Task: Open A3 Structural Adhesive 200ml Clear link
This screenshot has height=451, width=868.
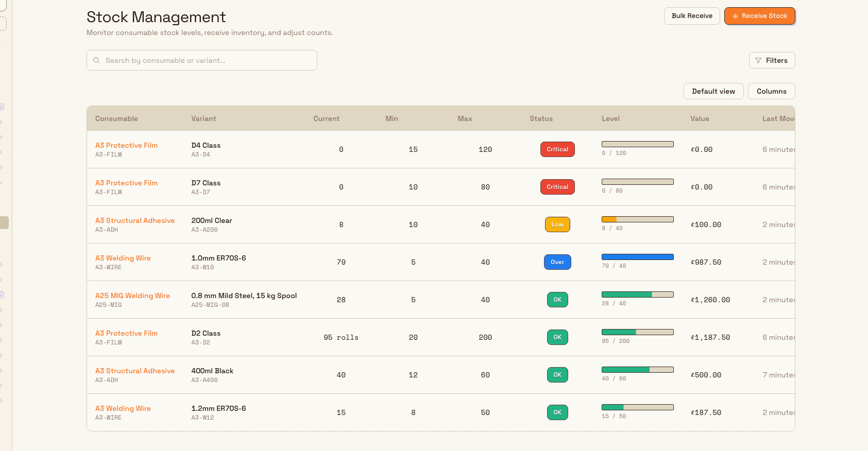Action: [x=135, y=220]
